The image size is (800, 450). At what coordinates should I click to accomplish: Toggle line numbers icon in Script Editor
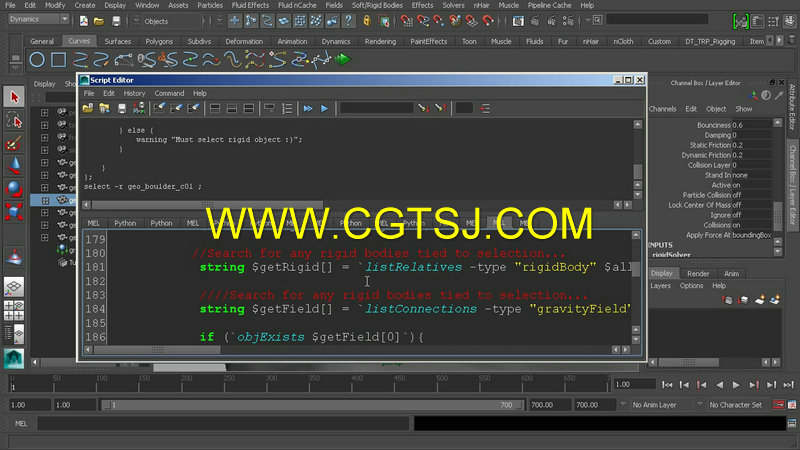[287, 108]
